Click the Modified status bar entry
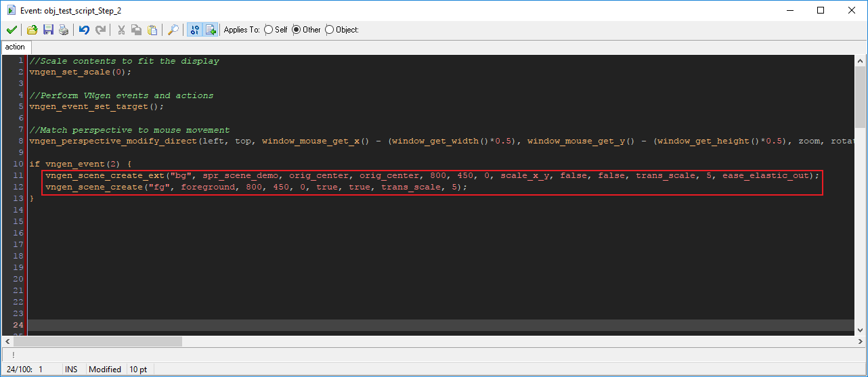The width and height of the screenshot is (868, 377). (105, 370)
